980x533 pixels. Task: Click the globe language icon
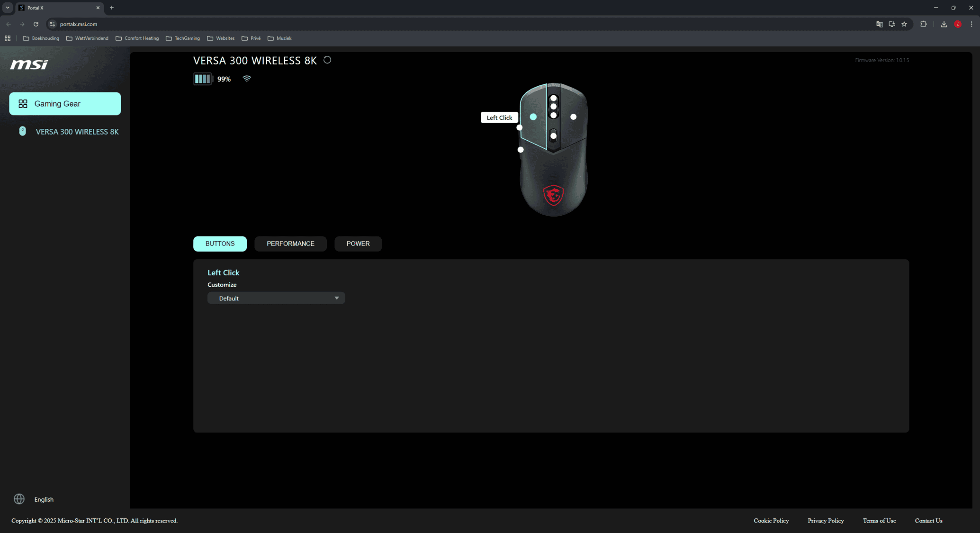pyautogui.click(x=19, y=499)
